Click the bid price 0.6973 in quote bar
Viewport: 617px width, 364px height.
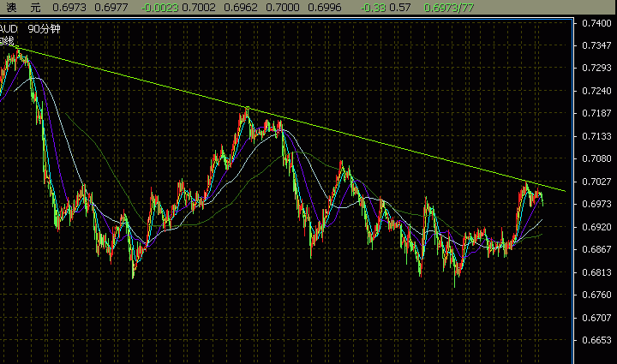69,8
